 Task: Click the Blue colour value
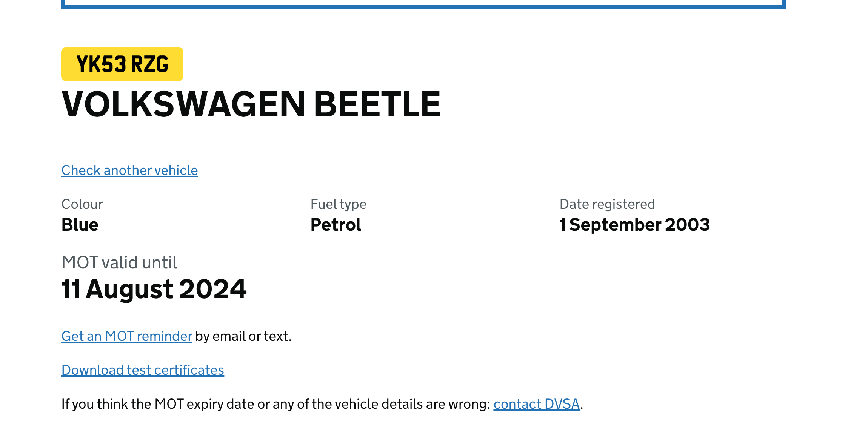coord(80,225)
